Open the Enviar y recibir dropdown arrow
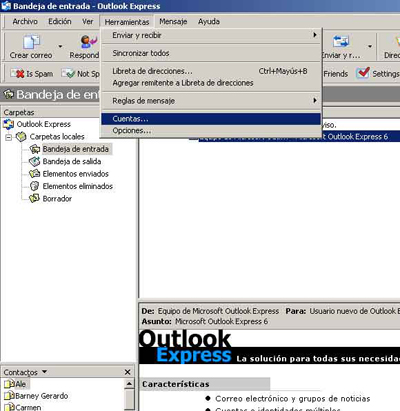The image size is (400, 411). pyautogui.click(x=370, y=46)
